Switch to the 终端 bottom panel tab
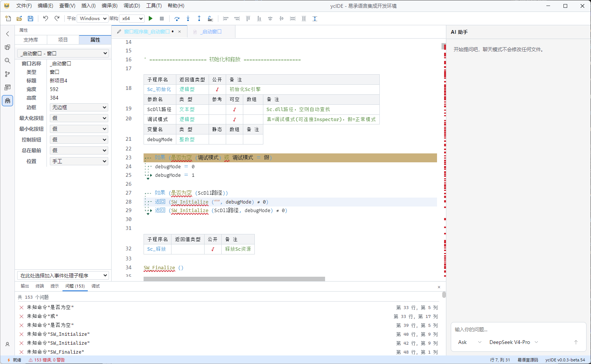The image size is (591, 364). pos(40,286)
